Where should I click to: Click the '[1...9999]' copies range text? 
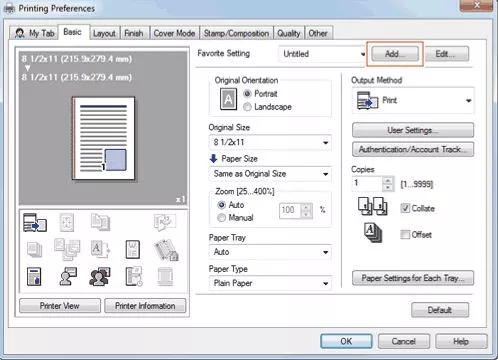coord(417,184)
